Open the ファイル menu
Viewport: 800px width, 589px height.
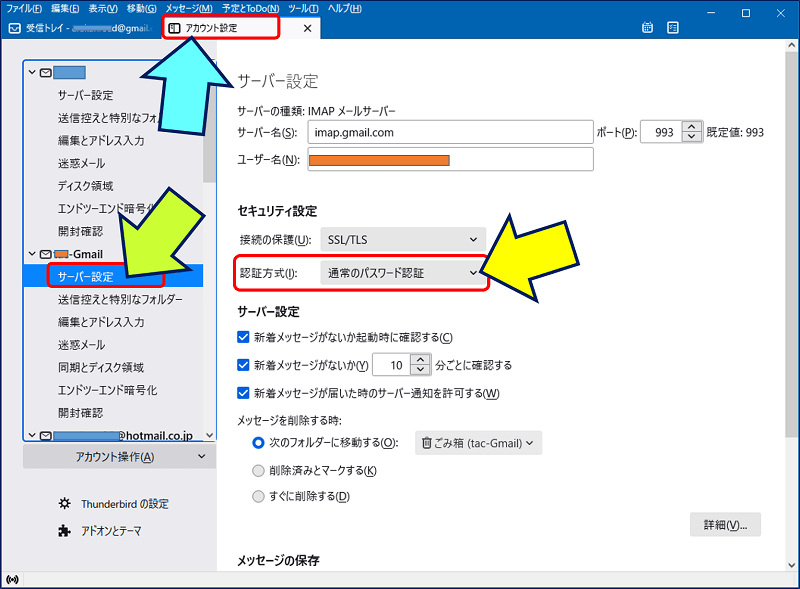pos(24,9)
